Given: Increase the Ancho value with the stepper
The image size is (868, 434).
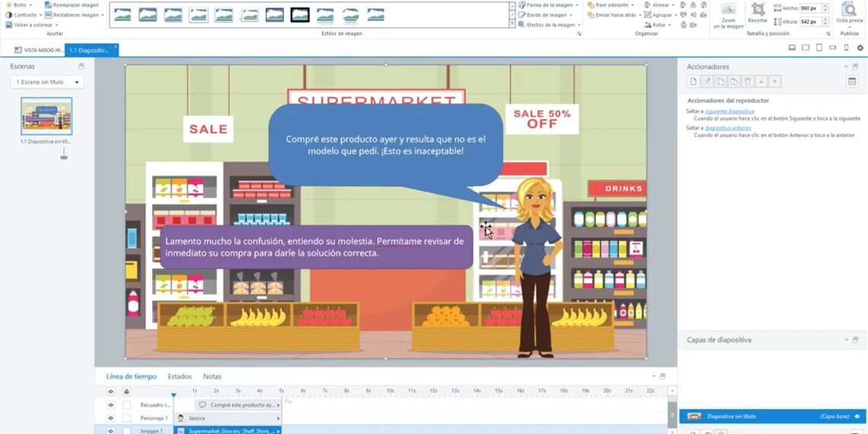Looking at the screenshot, I should (825, 6).
